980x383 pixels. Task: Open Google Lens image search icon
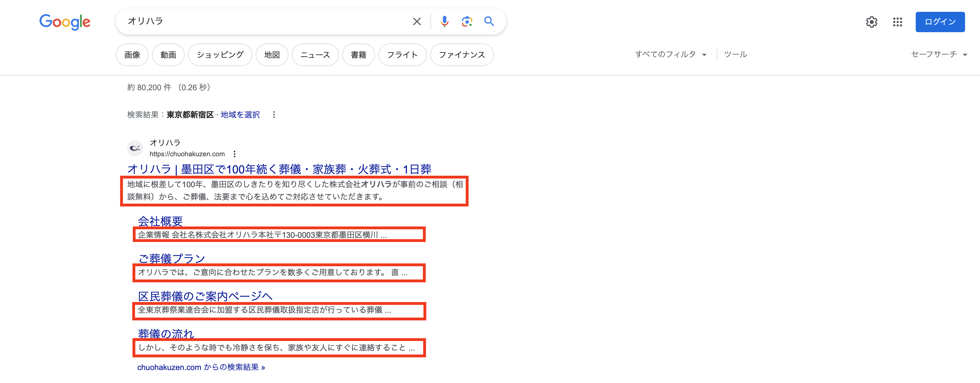[467, 22]
